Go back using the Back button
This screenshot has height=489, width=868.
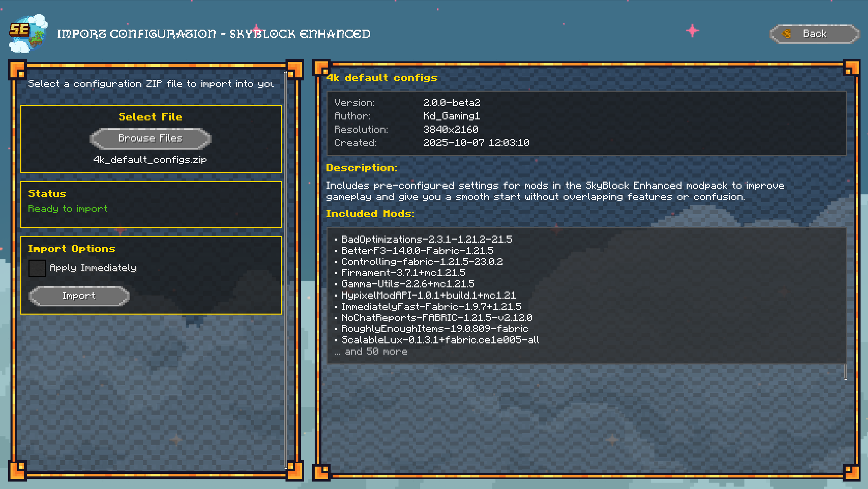pyautogui.click(x=814, y=34)
